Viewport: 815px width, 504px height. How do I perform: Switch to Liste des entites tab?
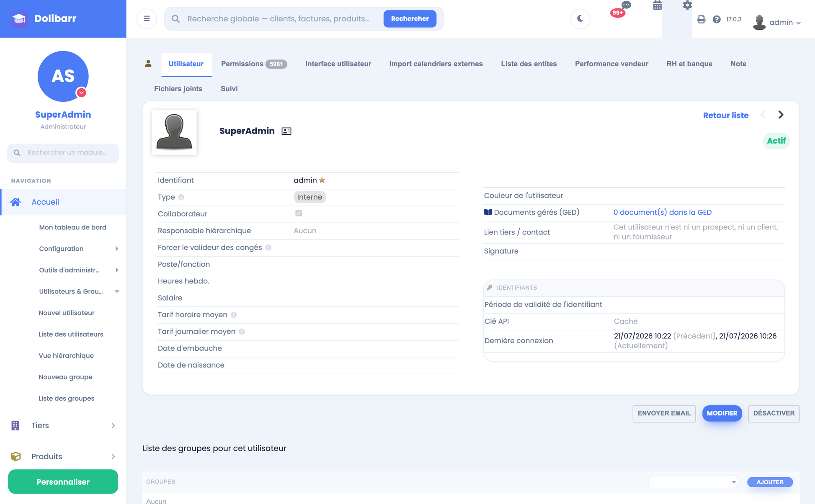(529, 64)
